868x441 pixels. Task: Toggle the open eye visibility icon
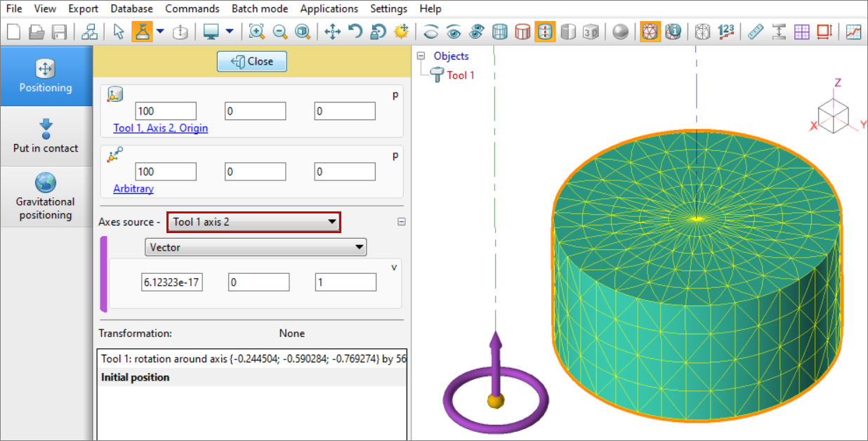coord(454,32)
